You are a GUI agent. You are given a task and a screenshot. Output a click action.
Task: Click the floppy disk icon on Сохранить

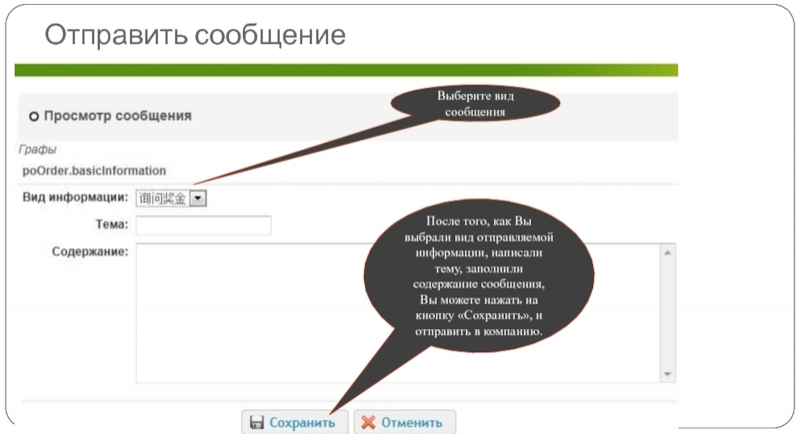(x=257, y=422)
